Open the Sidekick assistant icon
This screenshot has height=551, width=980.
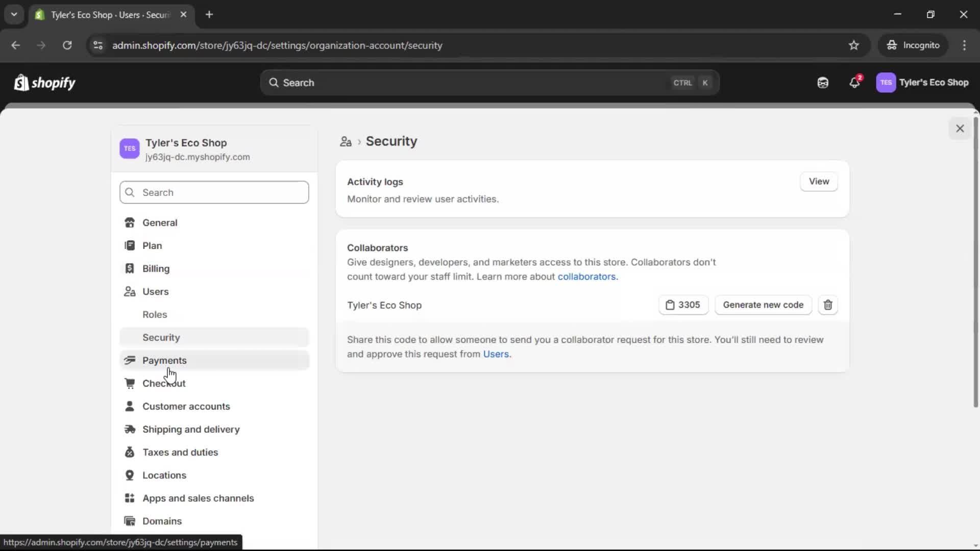[823, 82]
